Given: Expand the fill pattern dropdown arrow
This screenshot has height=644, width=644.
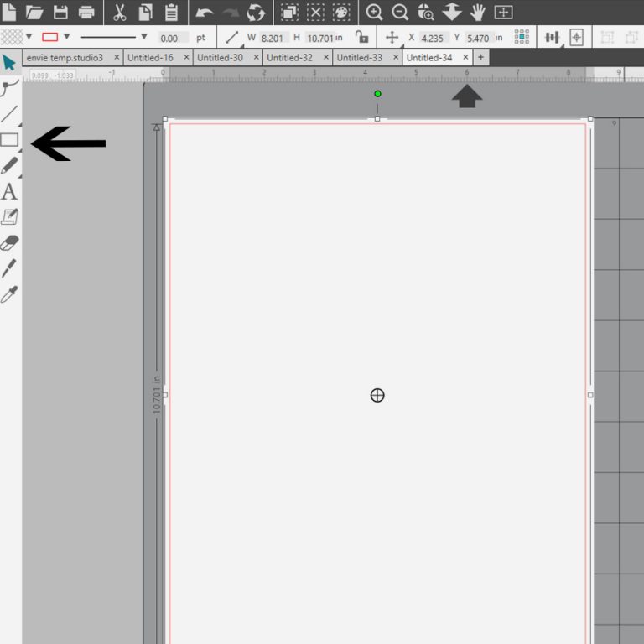Looking at the screenshot, I should 29,37.
